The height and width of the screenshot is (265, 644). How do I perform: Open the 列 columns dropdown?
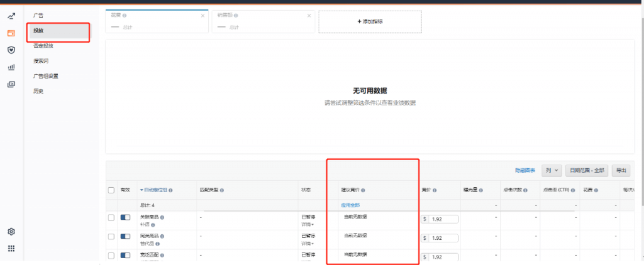click(552, 170)
